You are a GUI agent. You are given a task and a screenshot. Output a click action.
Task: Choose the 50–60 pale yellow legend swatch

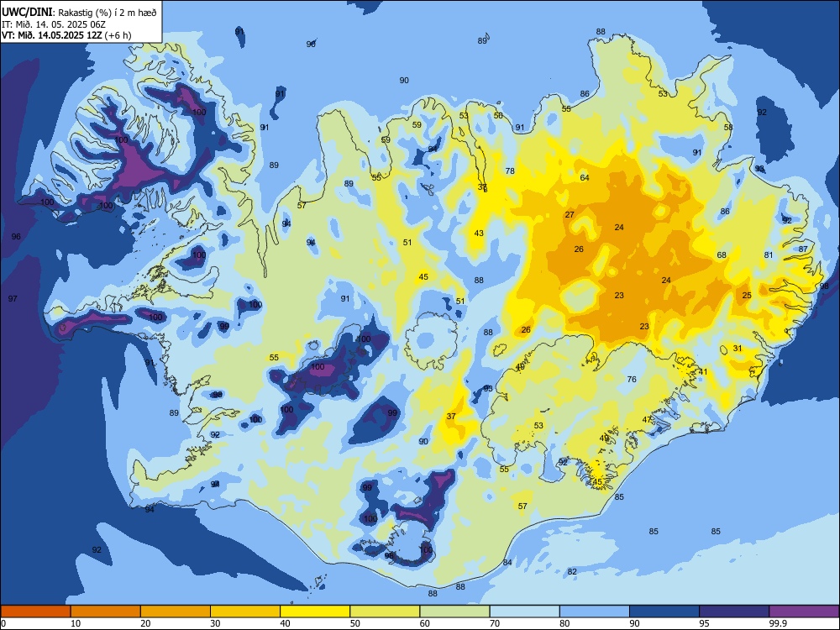[x=385, y=612]
